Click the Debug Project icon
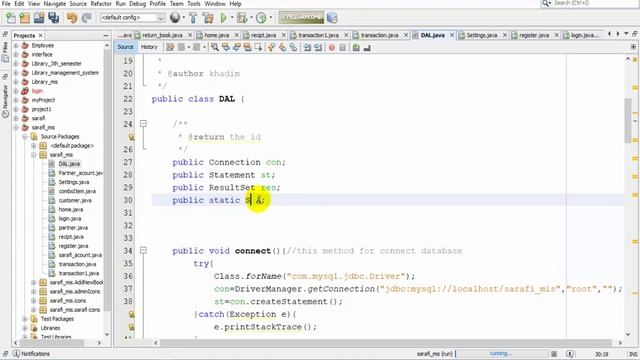This screenshot has width=640, height=360. (x=242, y=18)
